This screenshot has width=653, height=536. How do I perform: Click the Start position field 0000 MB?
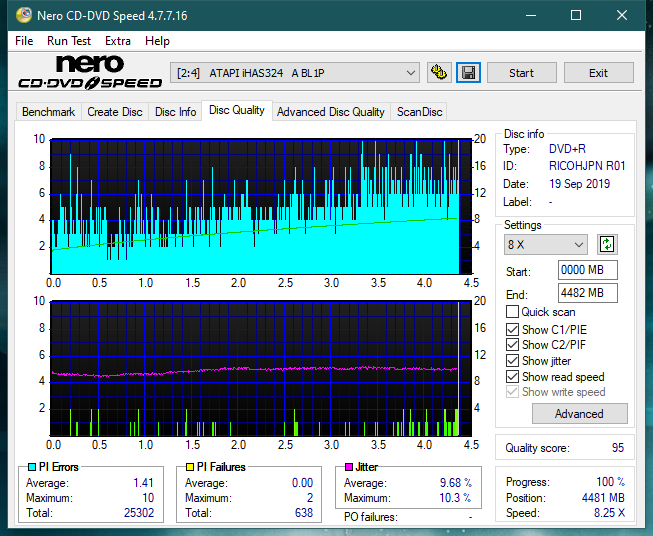pos(588,270)
